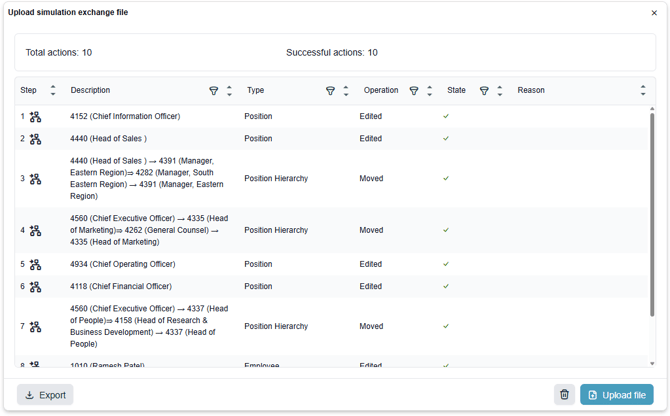Select '4152 (Chief Information Officer)' description
This screenshot has height=416, width=670.
[125, 116]
